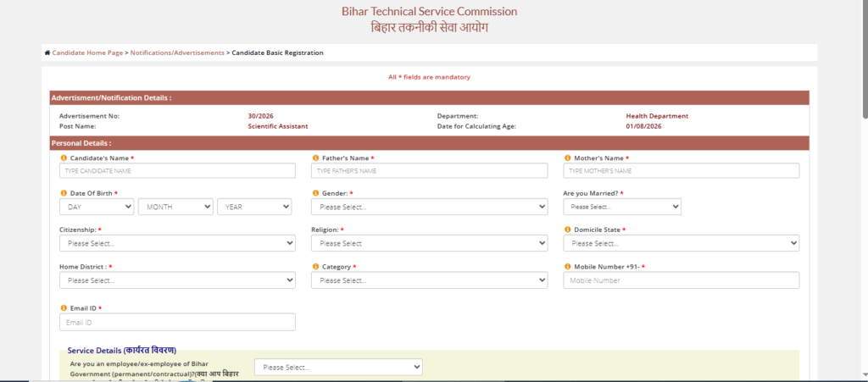The image size is (868, 382).
Task: Open the Bihar Government employee dropdown
Action: [x=338, y=367]
